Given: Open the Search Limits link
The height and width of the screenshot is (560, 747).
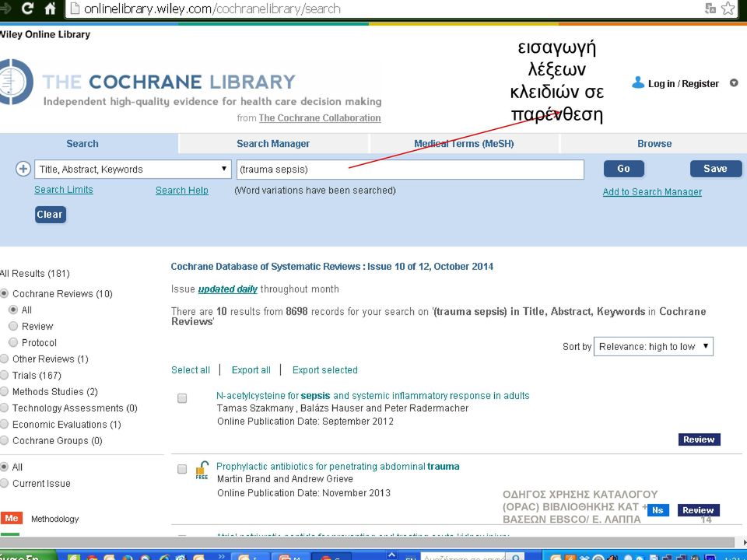Looking at the screenshot, I should [63, 190].
